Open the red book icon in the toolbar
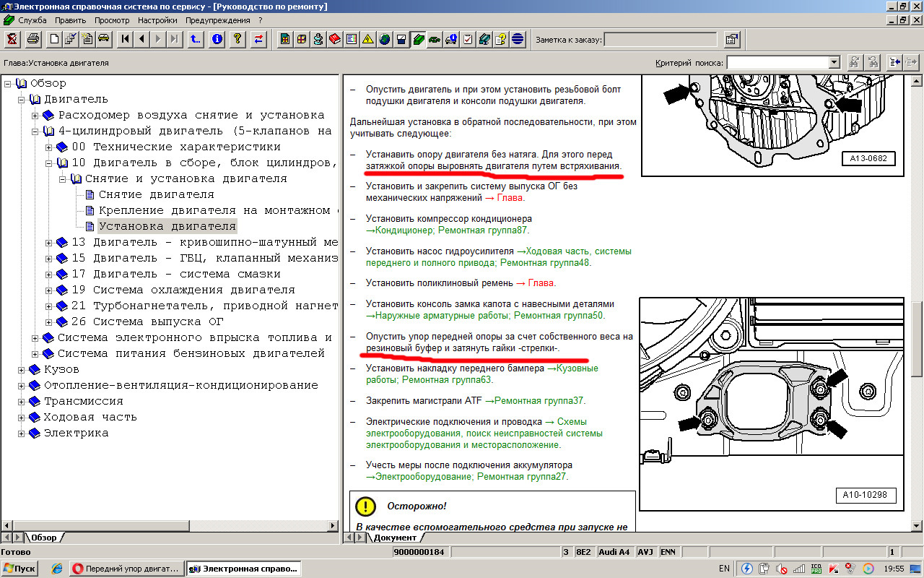Viewport: 924px width, 578px height. (x=334, y=39)
